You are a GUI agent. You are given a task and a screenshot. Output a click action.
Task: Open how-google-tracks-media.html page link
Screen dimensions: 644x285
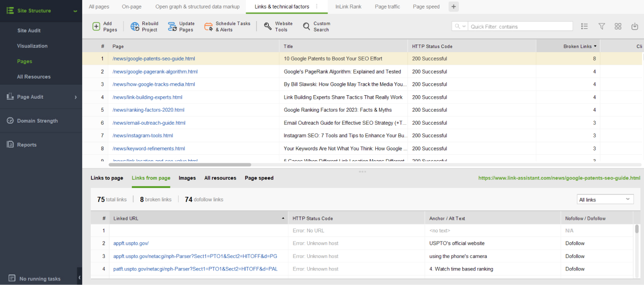pos(153,84)
